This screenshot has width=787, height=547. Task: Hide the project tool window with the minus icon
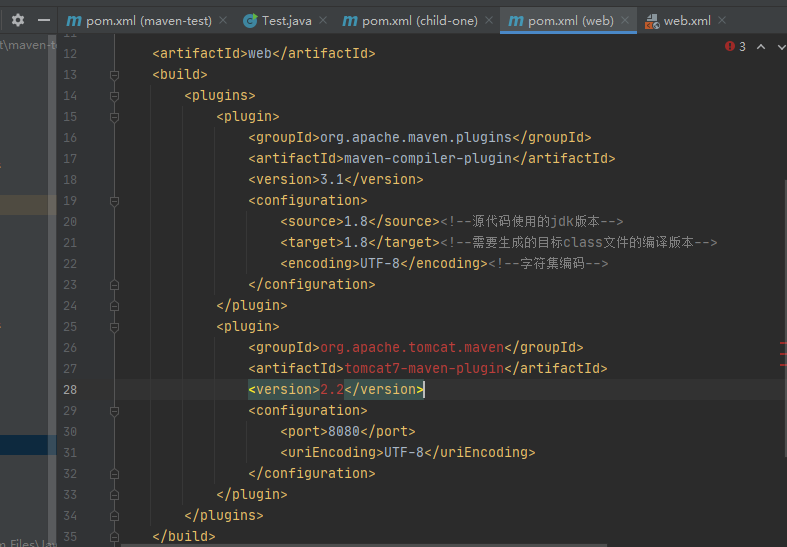pyautogui.click(x=43, y=20)
